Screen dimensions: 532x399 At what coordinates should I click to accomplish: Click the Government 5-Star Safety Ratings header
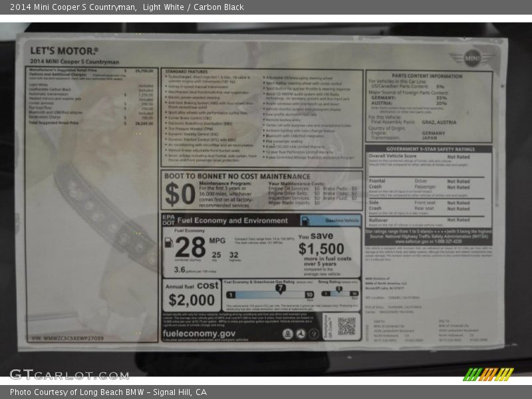coord(430,149)
